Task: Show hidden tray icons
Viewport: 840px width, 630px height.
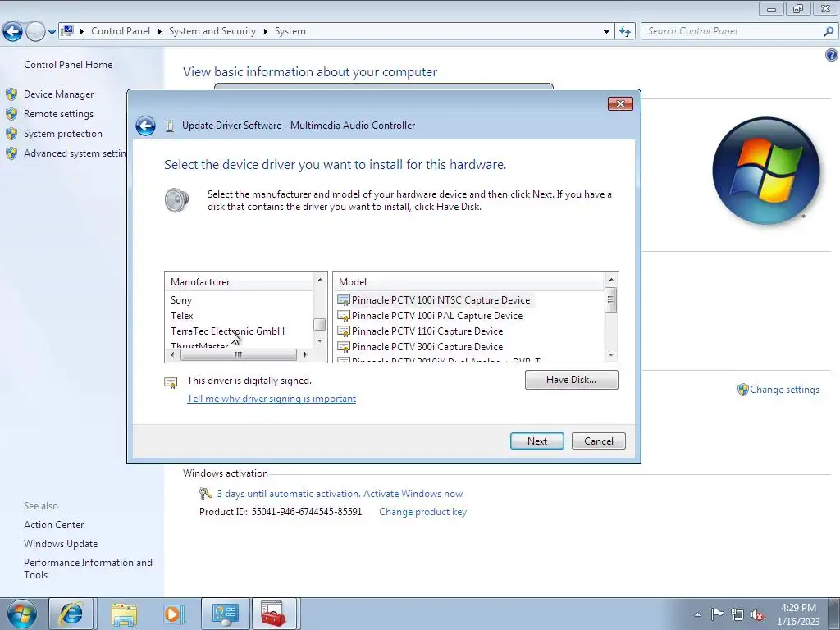Action: click(x=697, y=614)
